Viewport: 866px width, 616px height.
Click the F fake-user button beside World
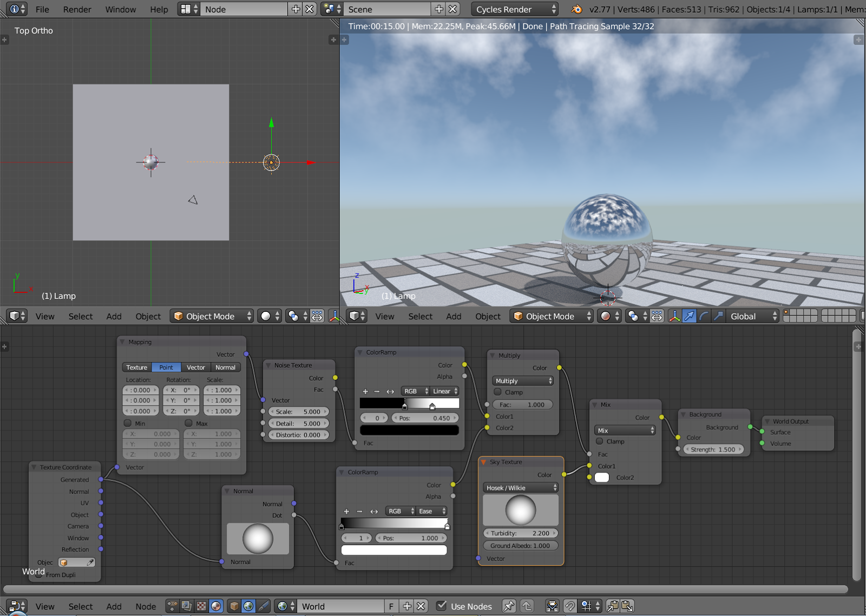click(x=391, y=606)
